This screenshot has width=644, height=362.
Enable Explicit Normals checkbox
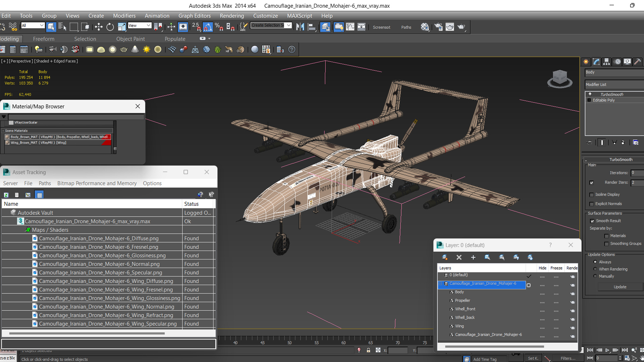click(x=591, y=204)
